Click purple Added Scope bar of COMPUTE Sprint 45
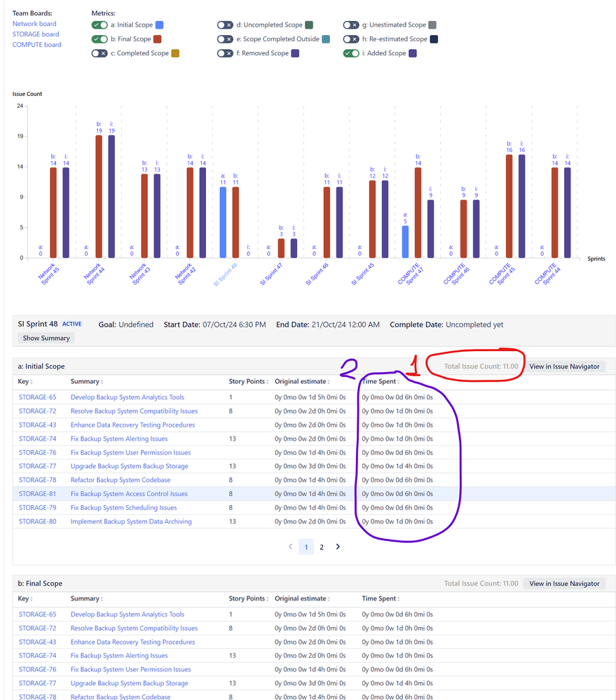Screen dimensions: 616x700 (522, 206)
